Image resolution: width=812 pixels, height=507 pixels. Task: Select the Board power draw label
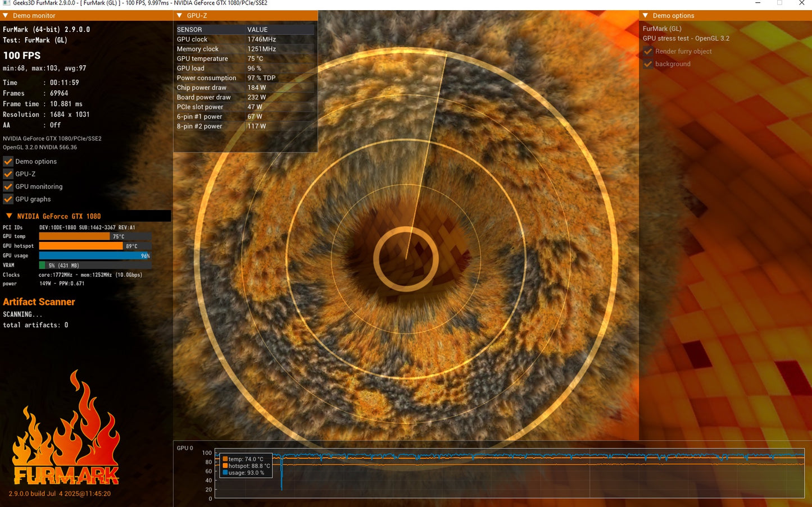point(204,97)
